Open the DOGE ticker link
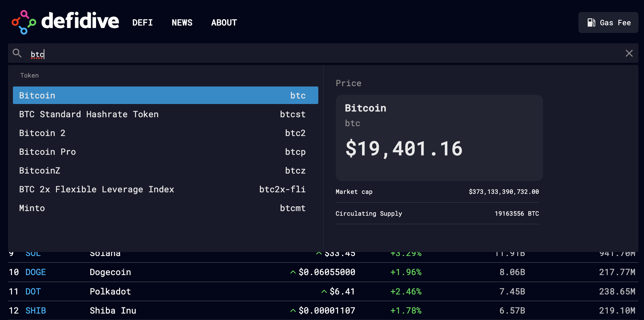The width and height of the screenshot is (644, 320). coord(36,272)
